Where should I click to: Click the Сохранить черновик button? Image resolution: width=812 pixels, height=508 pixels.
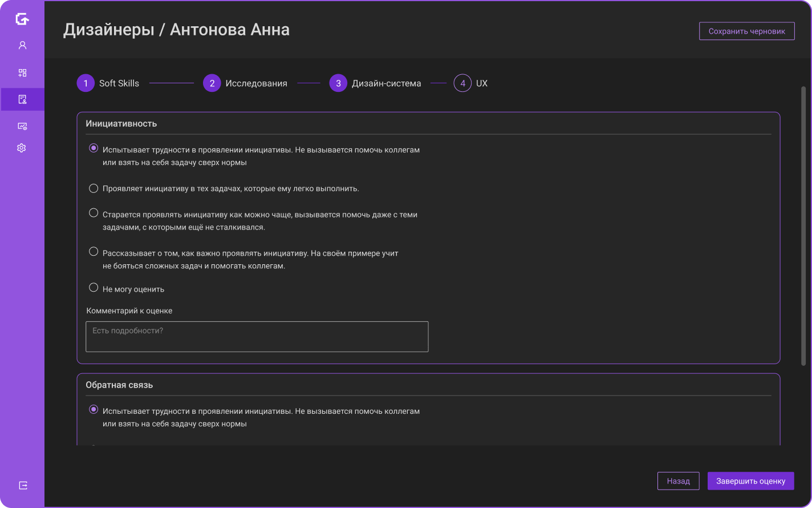(747, 31)
